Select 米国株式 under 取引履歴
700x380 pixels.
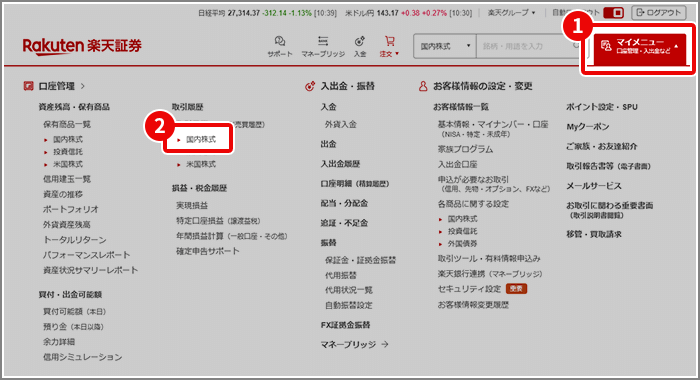coord(200,164)
